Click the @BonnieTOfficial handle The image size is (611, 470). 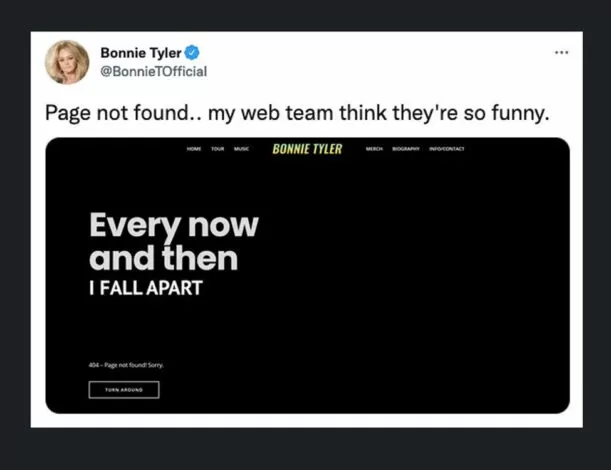(x=153, y=71)
